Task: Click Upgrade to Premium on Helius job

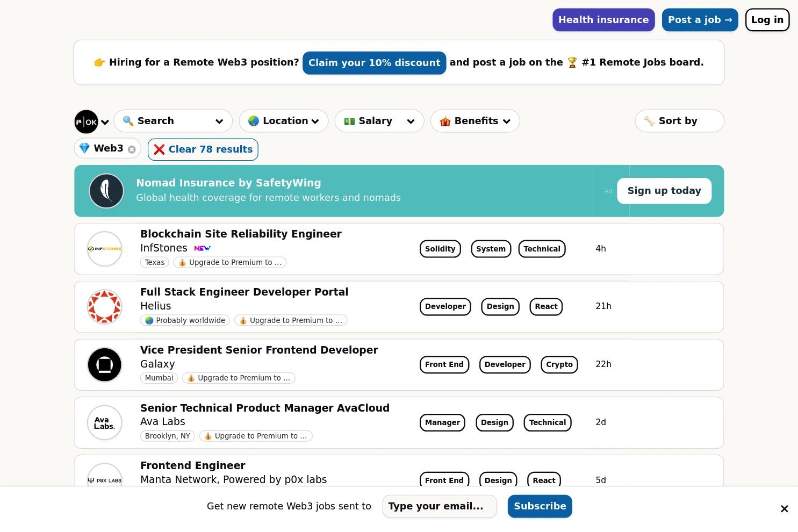Action: pyautogui.click(x=291, y=320)
